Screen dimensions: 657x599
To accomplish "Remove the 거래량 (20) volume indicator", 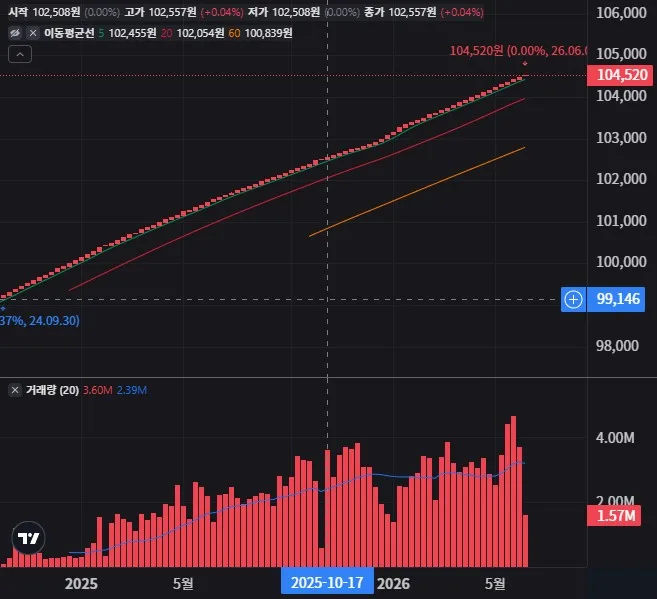I will click(15, 390).
